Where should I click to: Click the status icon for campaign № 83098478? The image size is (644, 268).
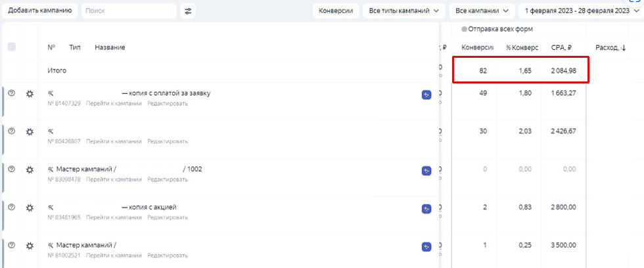[11, 169]
